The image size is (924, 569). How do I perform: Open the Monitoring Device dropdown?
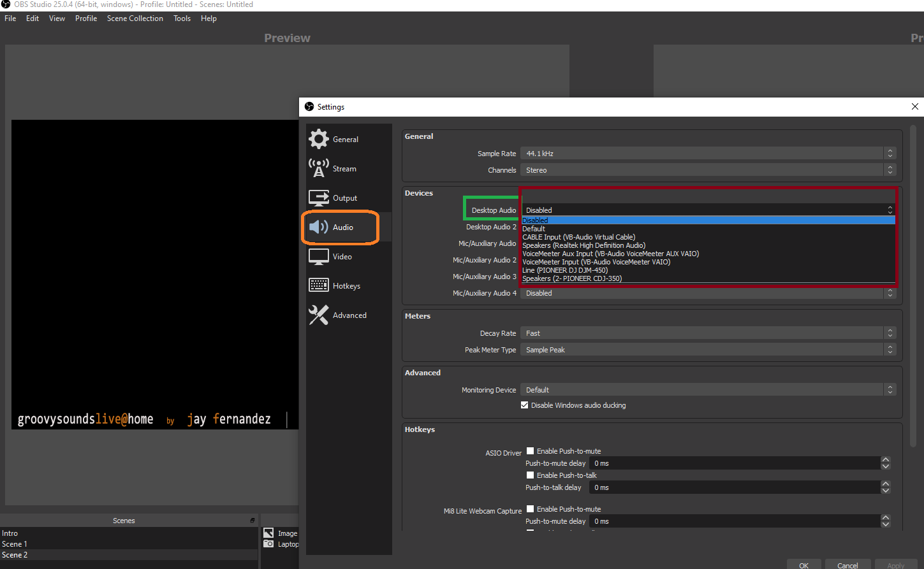(708, 390)
